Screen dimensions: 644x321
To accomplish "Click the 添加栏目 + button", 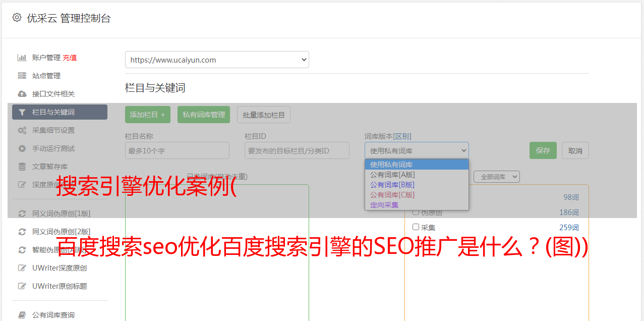I will tap(148, 115).
